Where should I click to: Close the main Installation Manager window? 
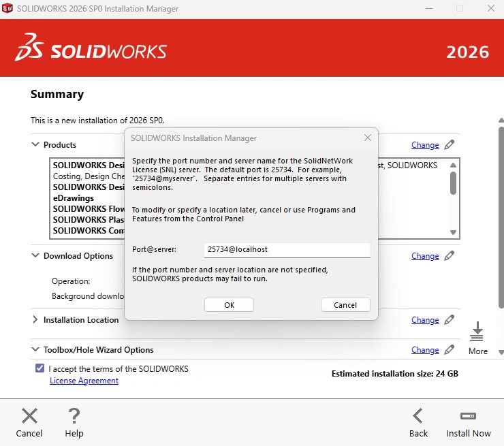click(491, 8)
